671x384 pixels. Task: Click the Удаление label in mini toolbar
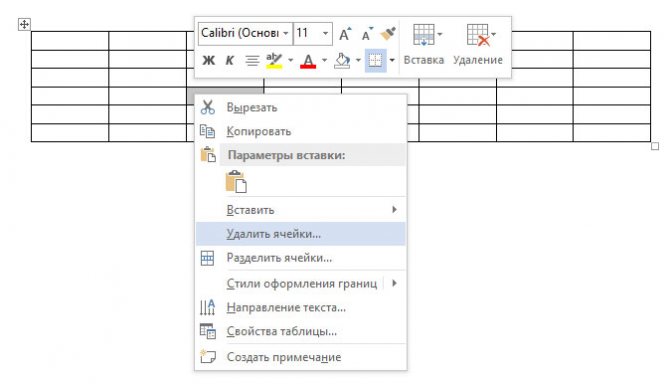point(478,60)
